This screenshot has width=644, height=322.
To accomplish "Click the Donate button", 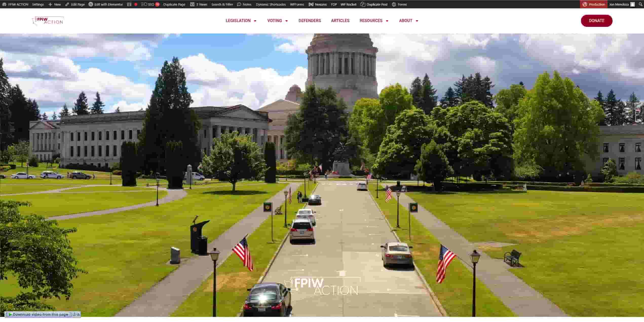I will click(596, 21).
